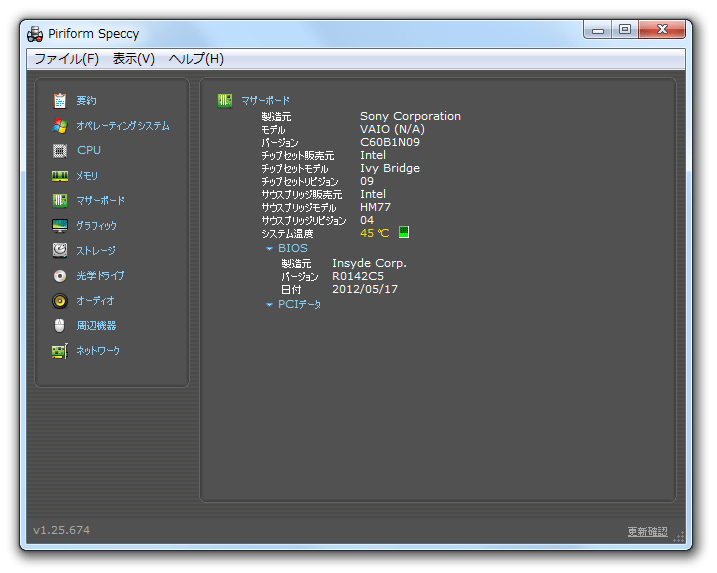Click the 2012/05/17 BIOS date value

coord(365,289)
